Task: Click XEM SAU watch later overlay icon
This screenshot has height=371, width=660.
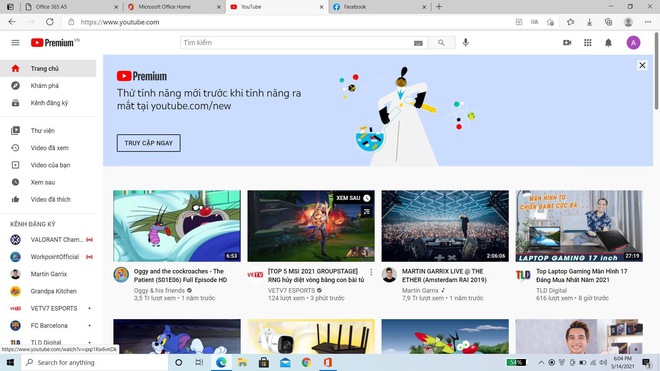Action: pyautogui.click(x=367, y=198)
